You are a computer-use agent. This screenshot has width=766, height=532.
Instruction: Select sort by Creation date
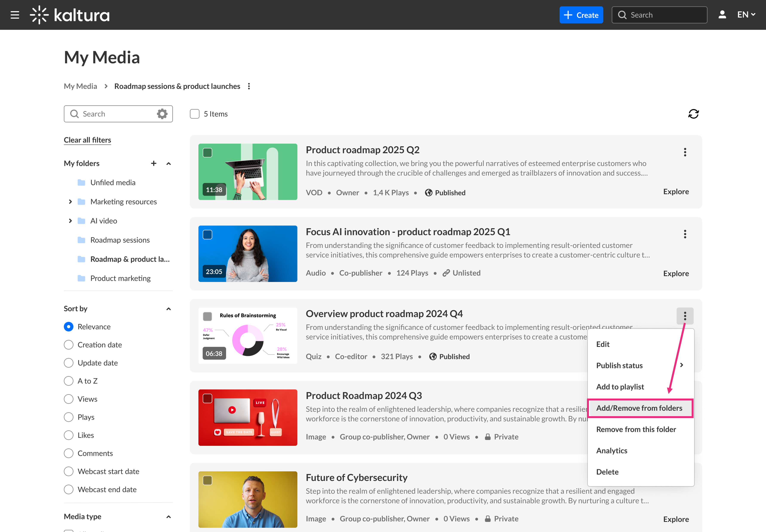click(69, 345)
